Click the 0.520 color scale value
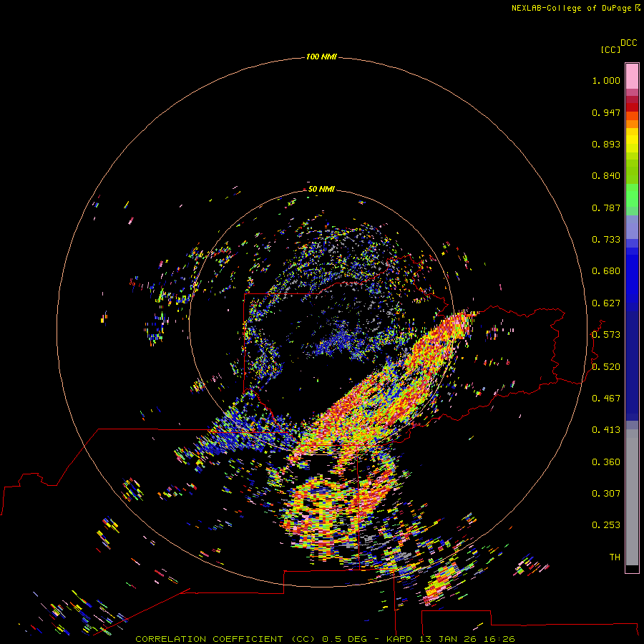Viewport: 644px width, 644px height. pos(606,367)
